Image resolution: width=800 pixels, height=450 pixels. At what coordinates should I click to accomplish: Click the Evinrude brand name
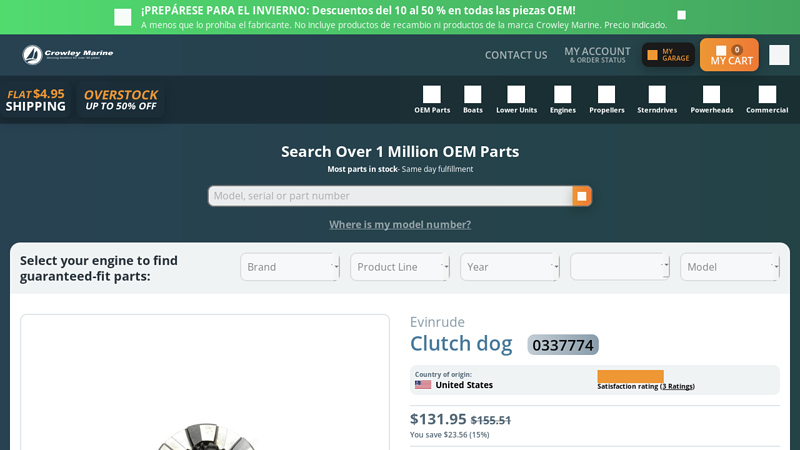[x=437, y=322]
